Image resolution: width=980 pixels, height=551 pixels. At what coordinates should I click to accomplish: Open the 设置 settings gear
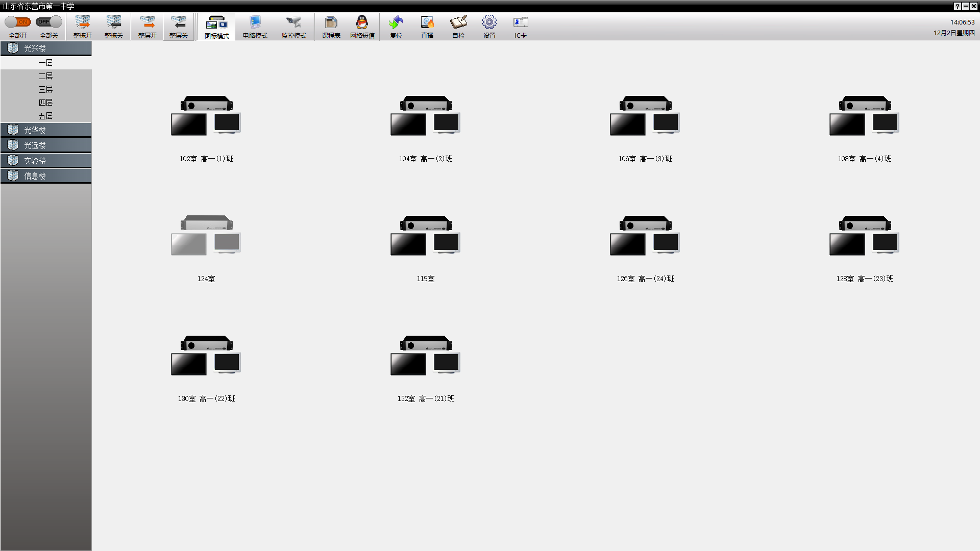tap(489, 23)
